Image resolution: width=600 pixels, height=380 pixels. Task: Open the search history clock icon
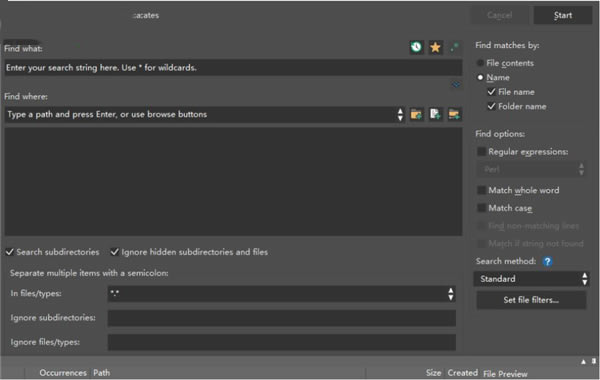tap(416, 47)
